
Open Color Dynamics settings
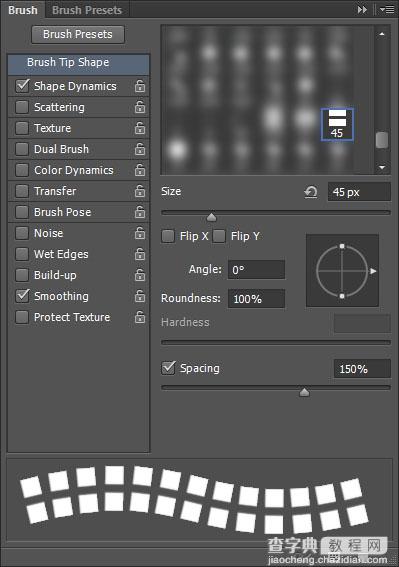click(x=74, y=170)
